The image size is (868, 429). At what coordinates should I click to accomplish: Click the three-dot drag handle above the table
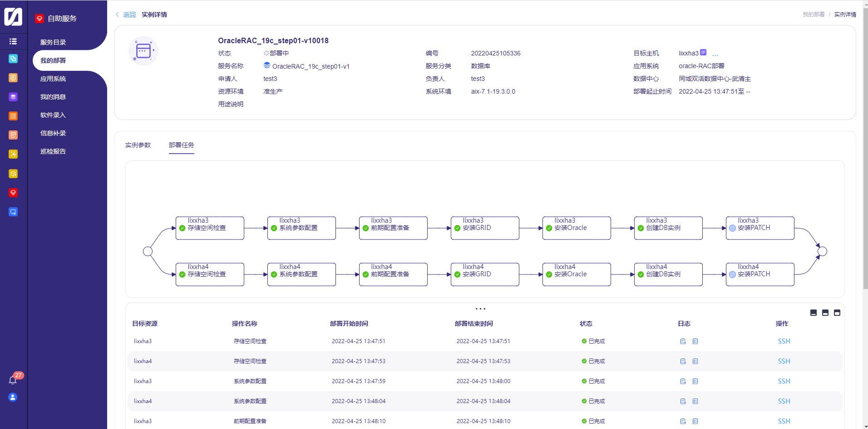(x=480, y=309)
